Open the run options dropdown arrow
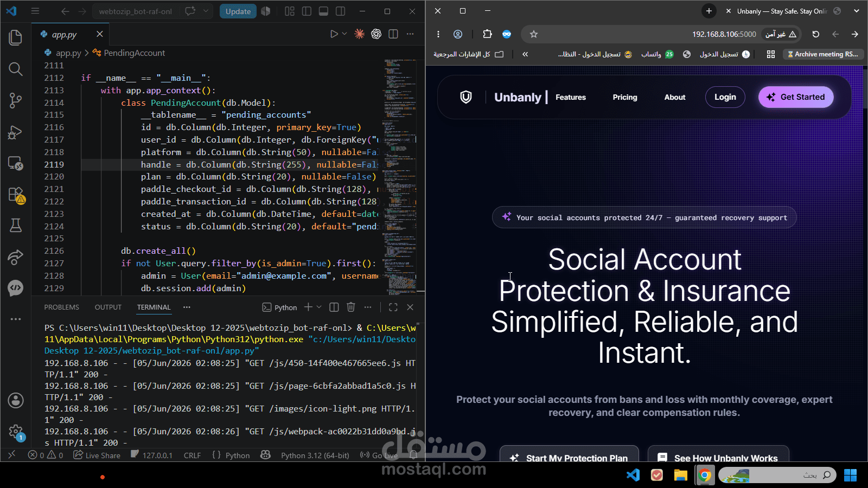868x488 pixels. click(x=344, y=34)
